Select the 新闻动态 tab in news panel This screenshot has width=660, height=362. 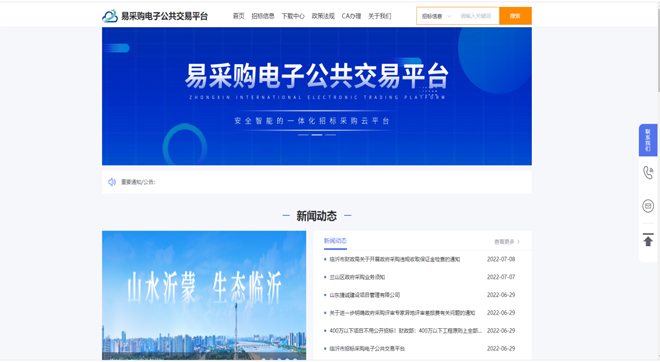[x=335, y=241]
